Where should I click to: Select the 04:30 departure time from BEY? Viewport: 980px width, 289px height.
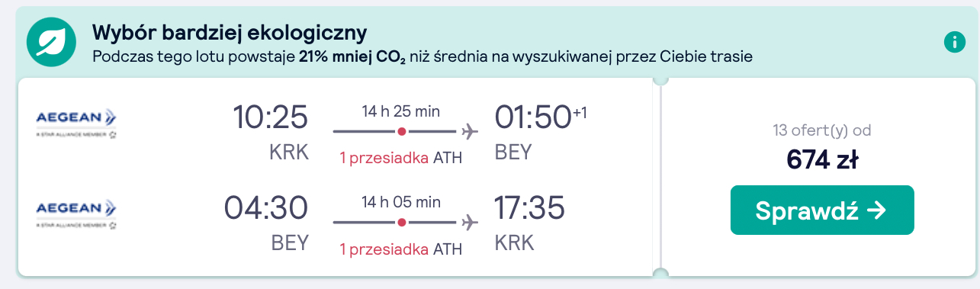coord(266,208)
